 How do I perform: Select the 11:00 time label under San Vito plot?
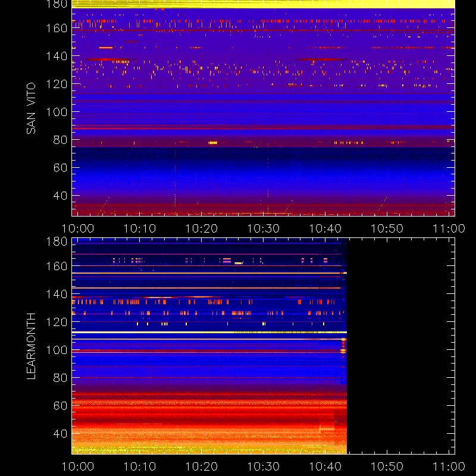pos(449,228)
